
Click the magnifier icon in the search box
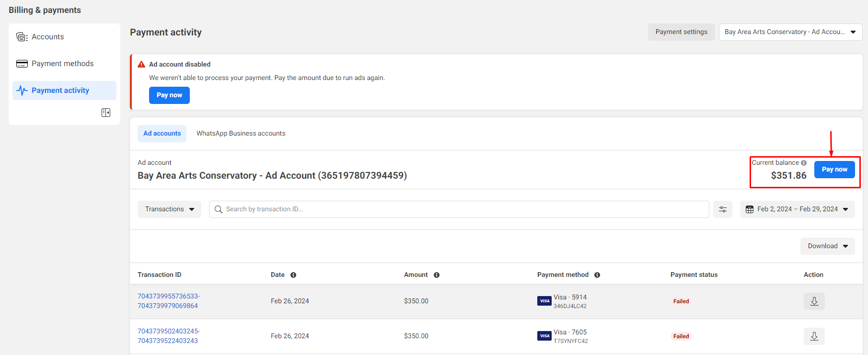pyautogui.click(x=219, y=209)
